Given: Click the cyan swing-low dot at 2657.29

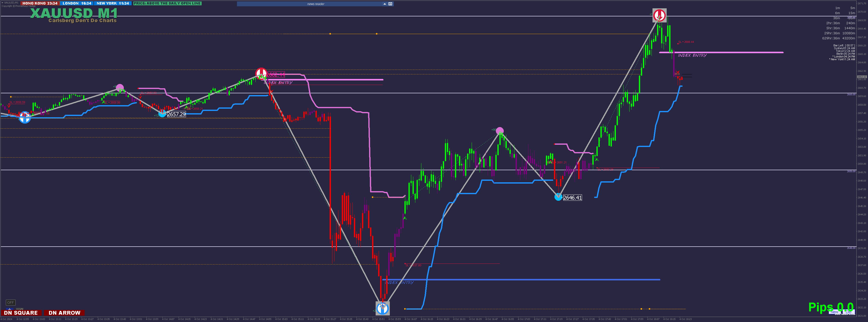Looking at the screenshot, I should pos(162,114).
